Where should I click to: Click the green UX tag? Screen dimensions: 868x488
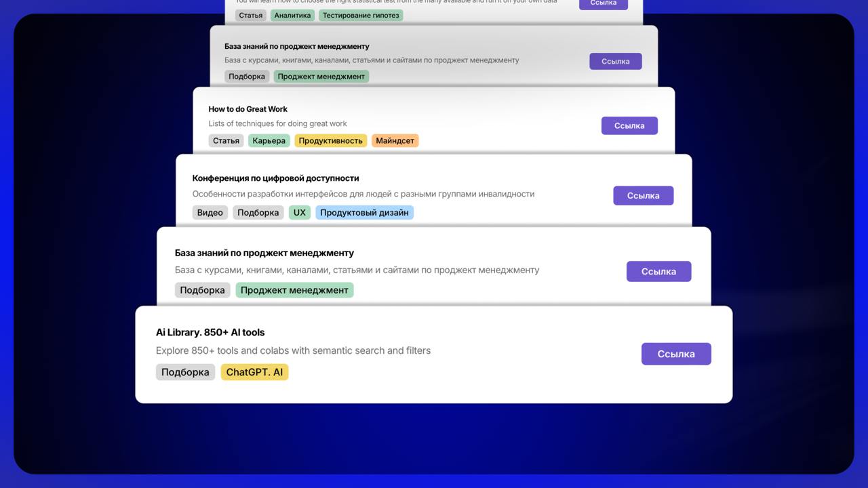point(299,212)
